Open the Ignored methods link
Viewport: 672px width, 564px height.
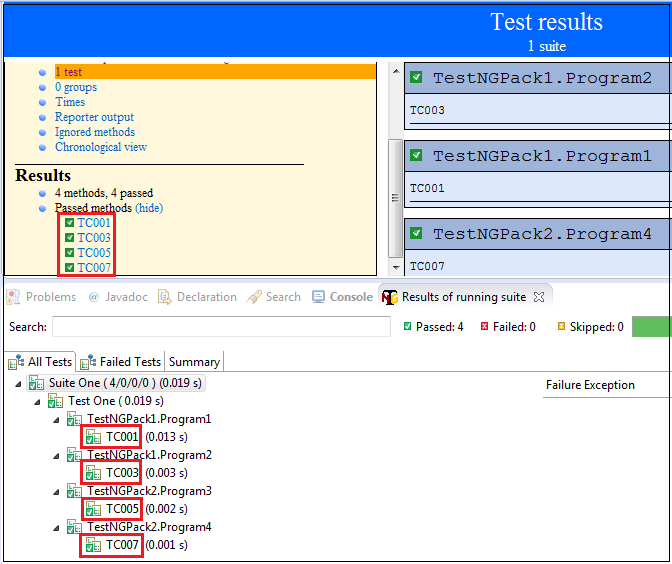[x=95, y=132]
